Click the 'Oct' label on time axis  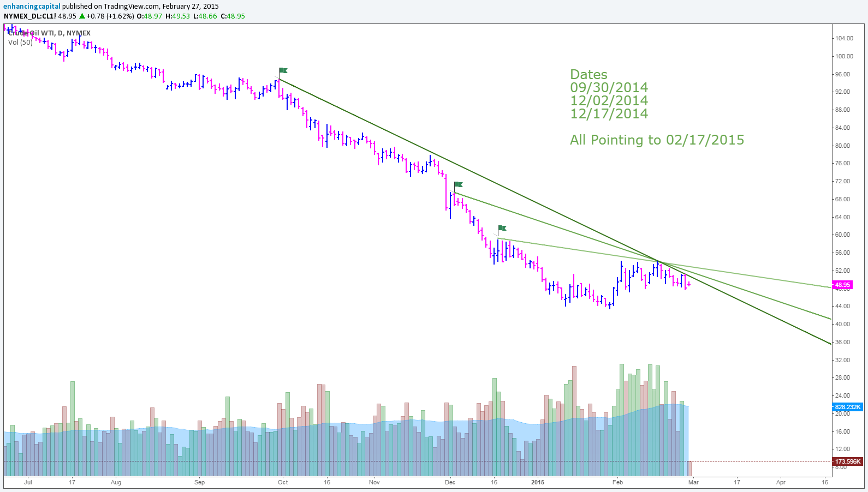(283, 482)
